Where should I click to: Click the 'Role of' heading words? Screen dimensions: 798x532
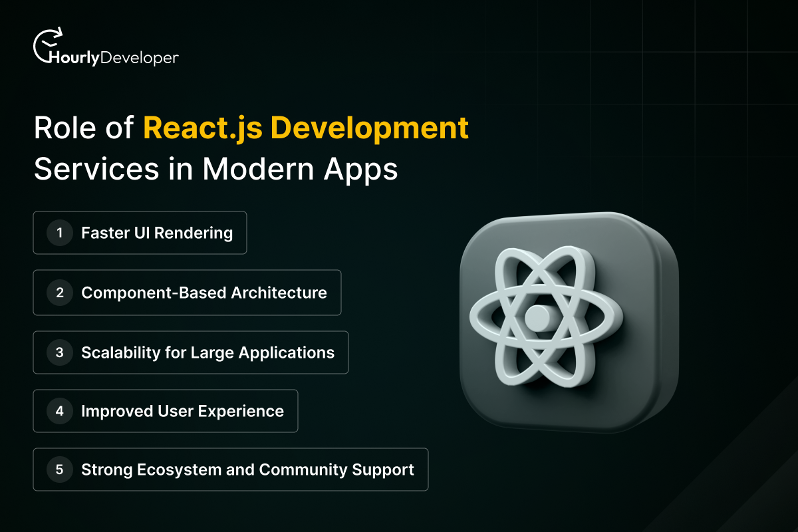pyautogui.click(x=83, y=128)
